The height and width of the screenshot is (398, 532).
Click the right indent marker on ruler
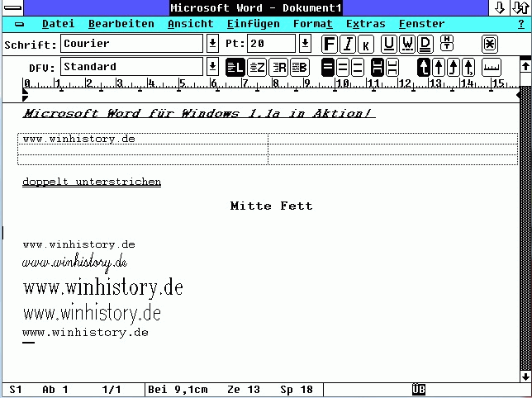518,95
